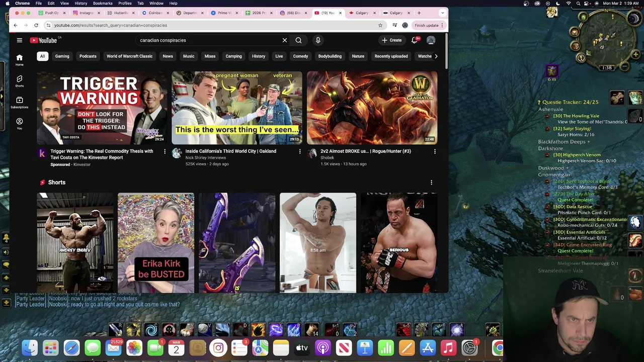Open the YouTube notifications bell

415,40
